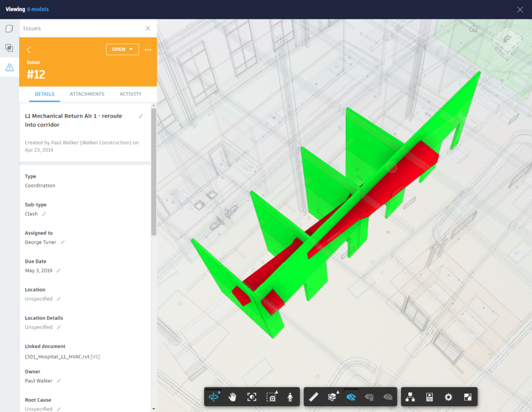532x412 pixels.
Task: Open the Model Browser tree icon
Action: point(410,397)
